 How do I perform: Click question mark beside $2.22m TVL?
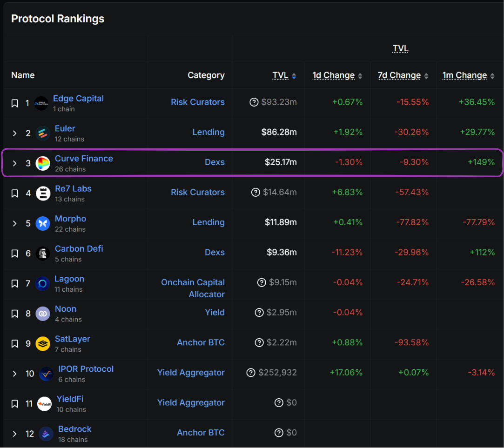point(259,342)
